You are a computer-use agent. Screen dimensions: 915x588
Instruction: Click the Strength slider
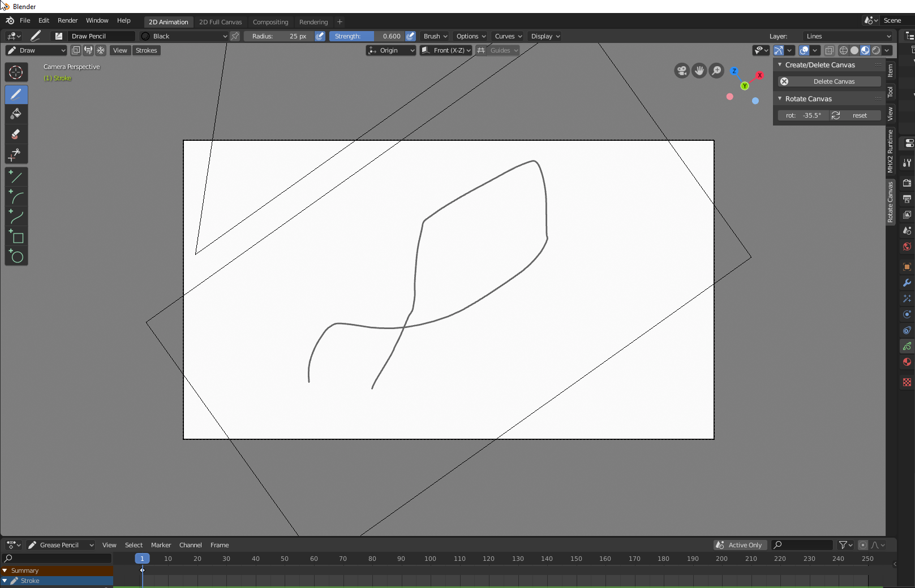pos(367,36)
